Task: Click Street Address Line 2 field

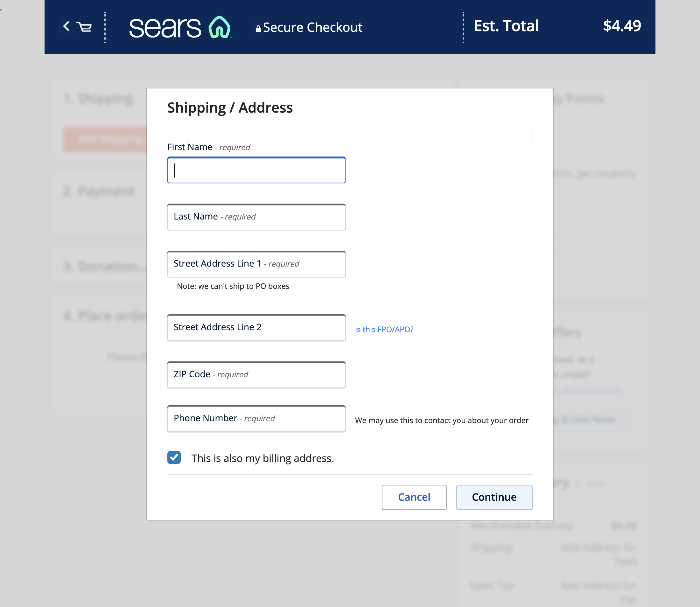Action: coord(256,327)
